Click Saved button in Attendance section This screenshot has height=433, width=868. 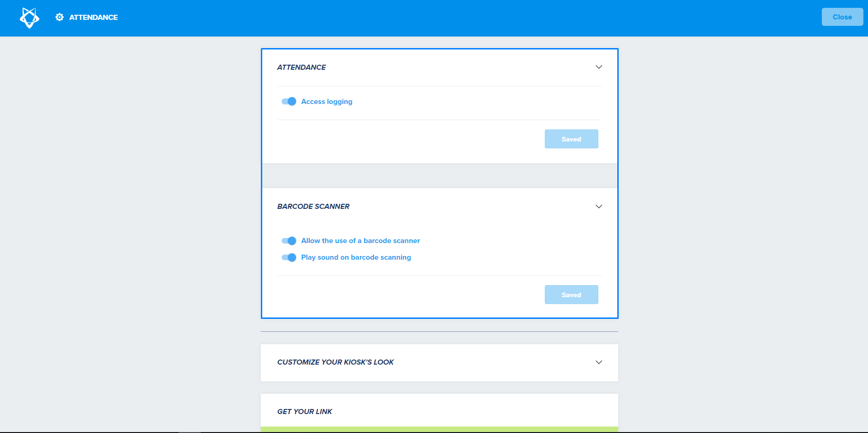[571, 139]
